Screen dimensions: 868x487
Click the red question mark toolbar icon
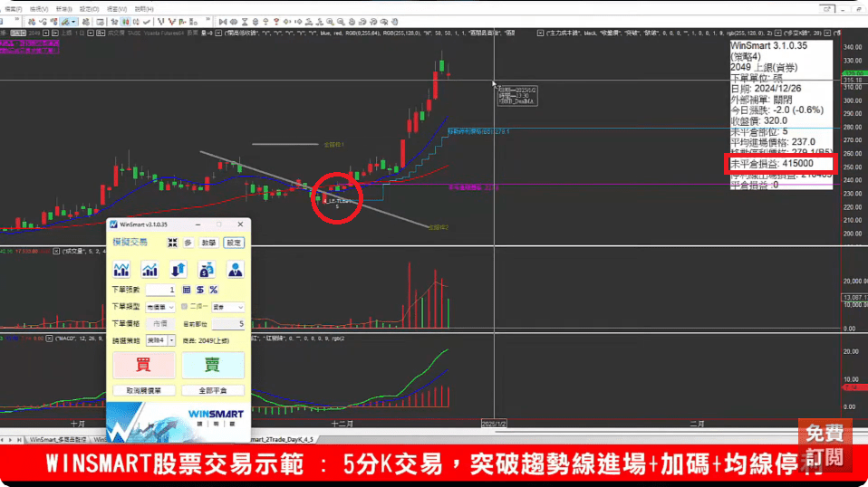click(x=276, y=22)
